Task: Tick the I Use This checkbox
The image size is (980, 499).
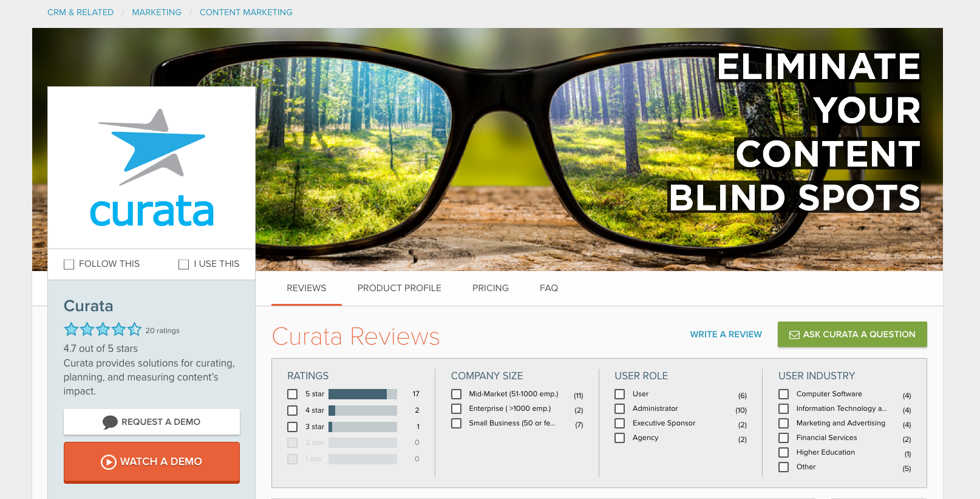Action: (x=183, y=264)
